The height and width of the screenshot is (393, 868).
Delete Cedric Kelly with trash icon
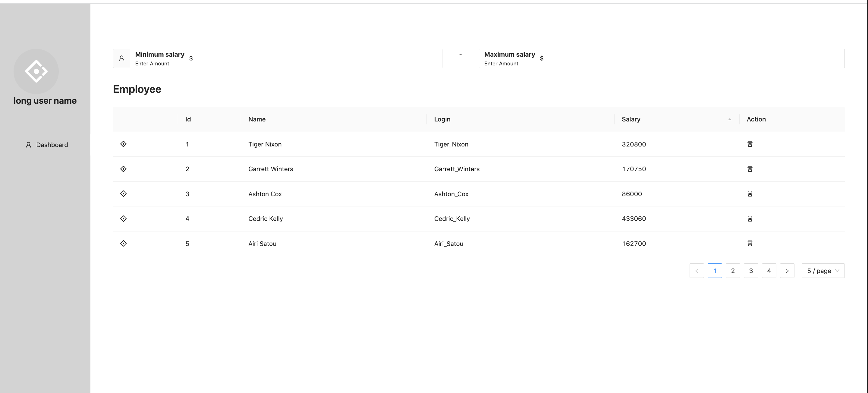(x=750, y=219)
